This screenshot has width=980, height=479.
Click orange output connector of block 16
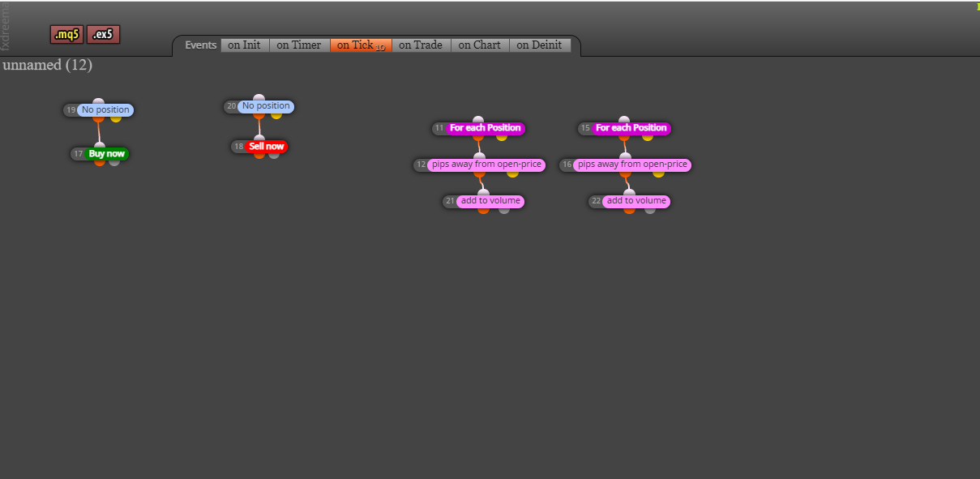pyautogui.click(x=625, y=173)
